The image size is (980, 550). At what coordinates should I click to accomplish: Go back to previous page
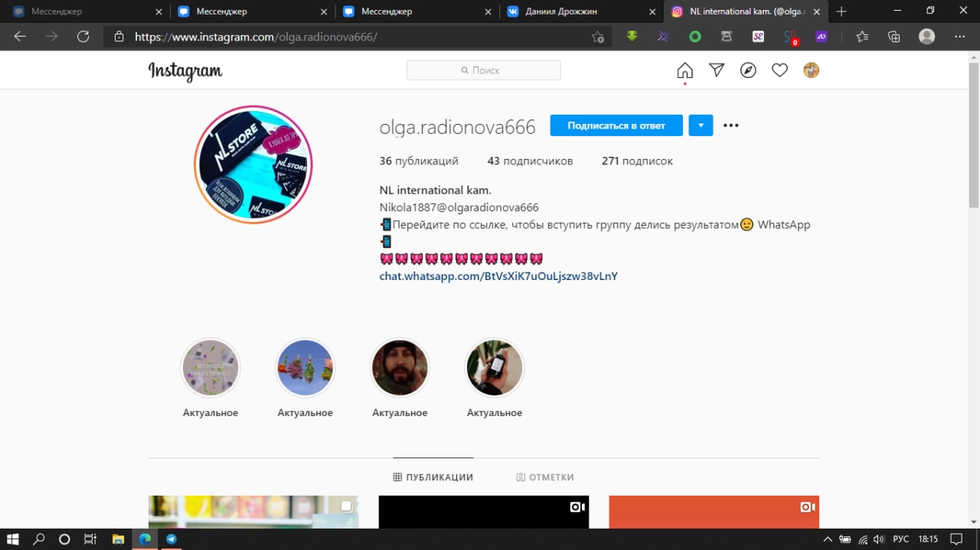click(x=20, y=37)
